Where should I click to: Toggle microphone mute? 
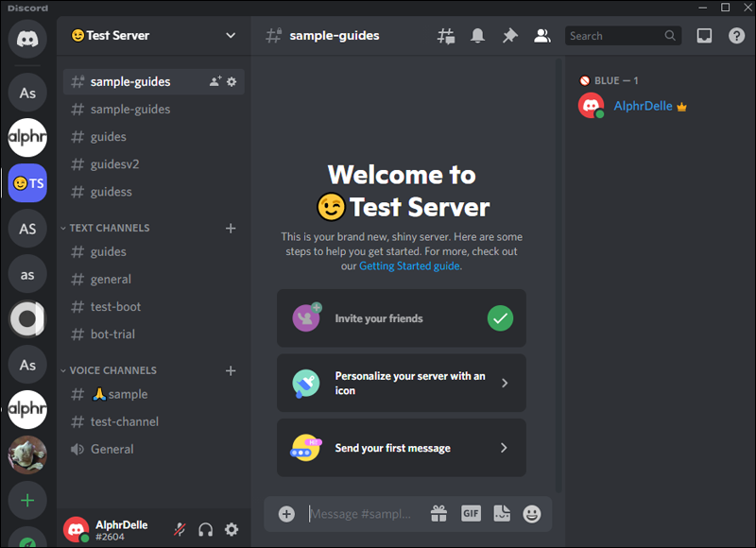click(180, 529)
